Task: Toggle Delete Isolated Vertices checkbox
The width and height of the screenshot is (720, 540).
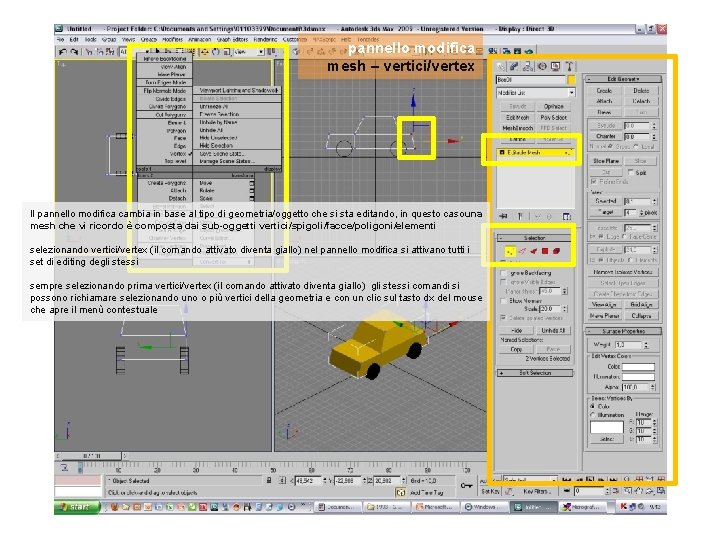Action: [504, 318]
